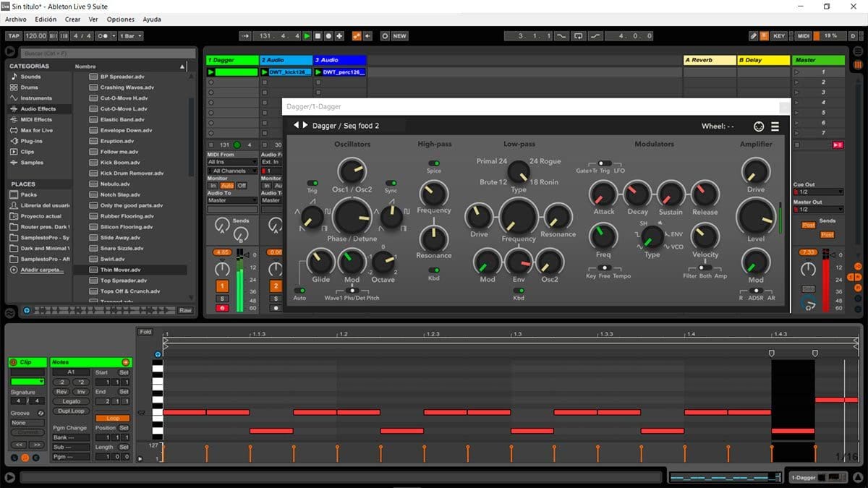Select MIDI Effects category in browser
Screen dimensions: 868x488
tap(36, 120)
